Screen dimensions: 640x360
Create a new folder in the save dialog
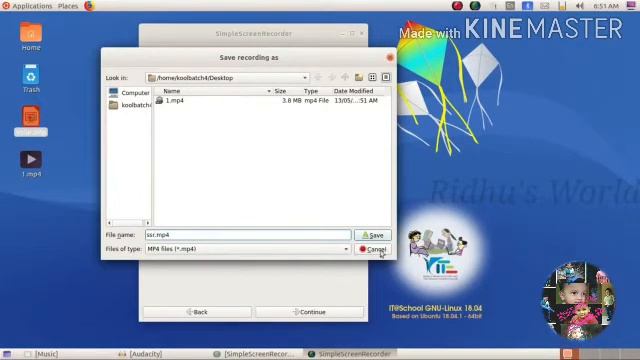coord(359,77)
